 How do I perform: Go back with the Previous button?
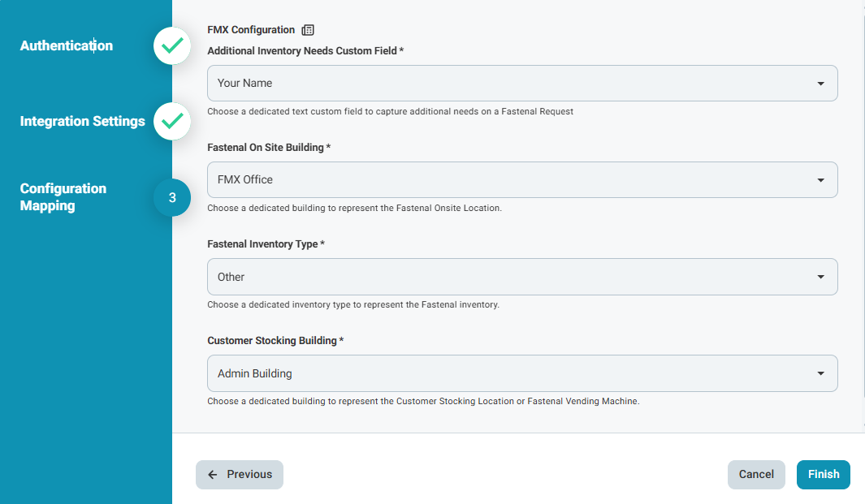(240, 475)
